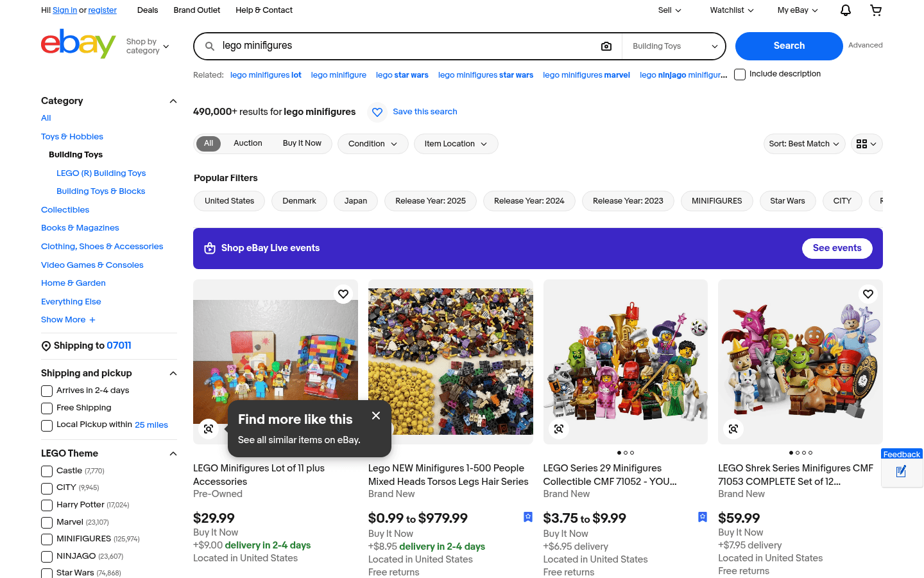The width and height of the screenshot is (924, 578).
Task: Click badge icon beside $3.75 to $9.99 price
Action: (703, 517)
